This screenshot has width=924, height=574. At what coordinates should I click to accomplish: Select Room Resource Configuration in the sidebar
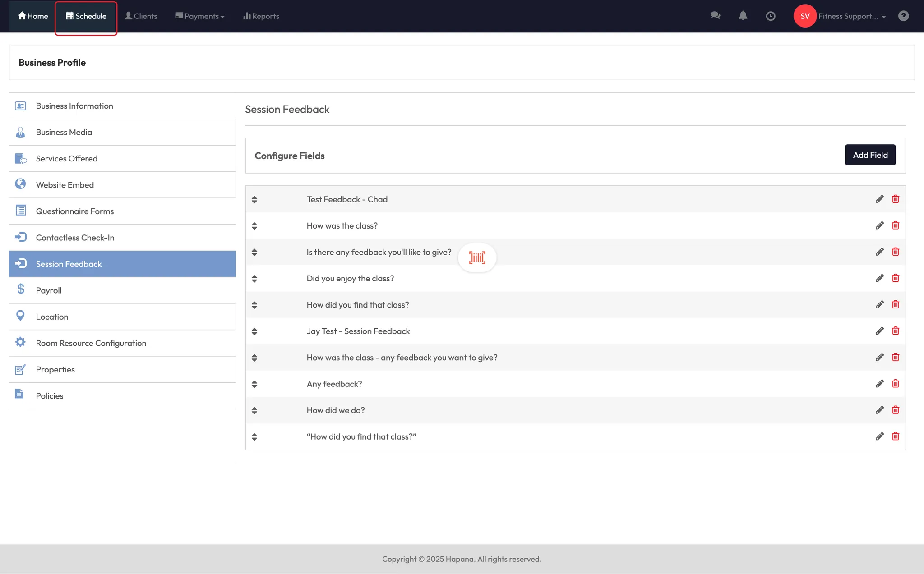[x=91, y=343]
